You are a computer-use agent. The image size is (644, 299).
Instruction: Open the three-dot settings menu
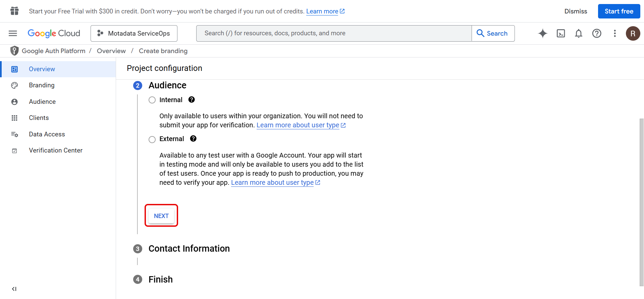point(614,33)
